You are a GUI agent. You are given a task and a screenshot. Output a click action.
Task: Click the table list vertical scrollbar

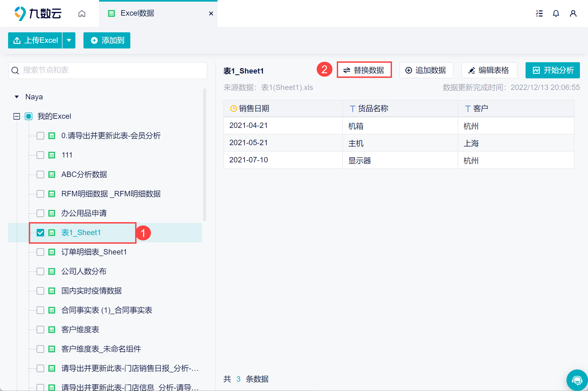tap(205, 155)
